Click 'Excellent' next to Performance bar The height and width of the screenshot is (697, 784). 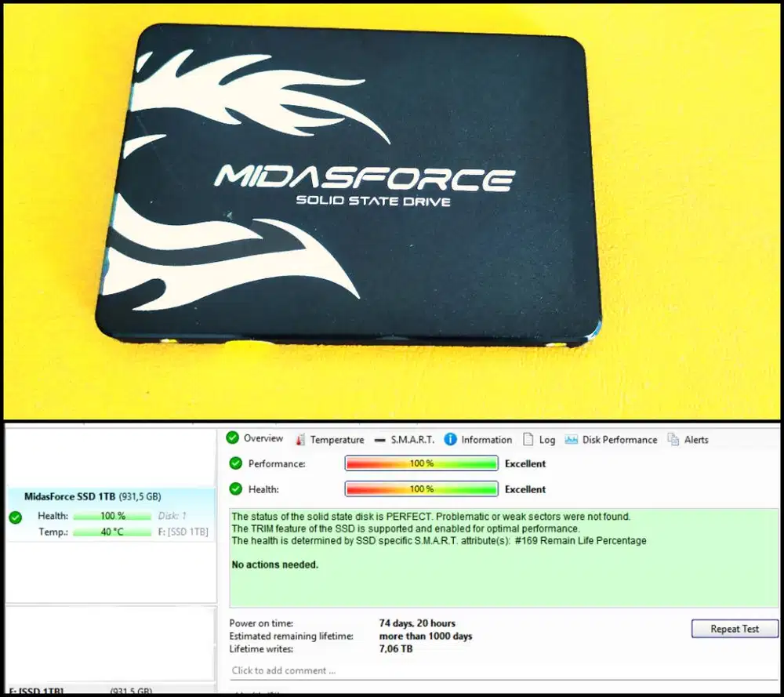(525, 464)
